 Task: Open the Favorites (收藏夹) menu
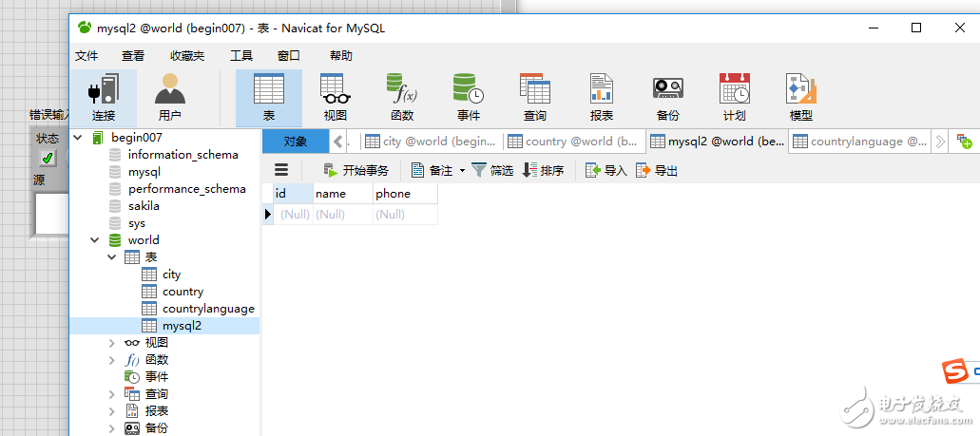point(187,56)
